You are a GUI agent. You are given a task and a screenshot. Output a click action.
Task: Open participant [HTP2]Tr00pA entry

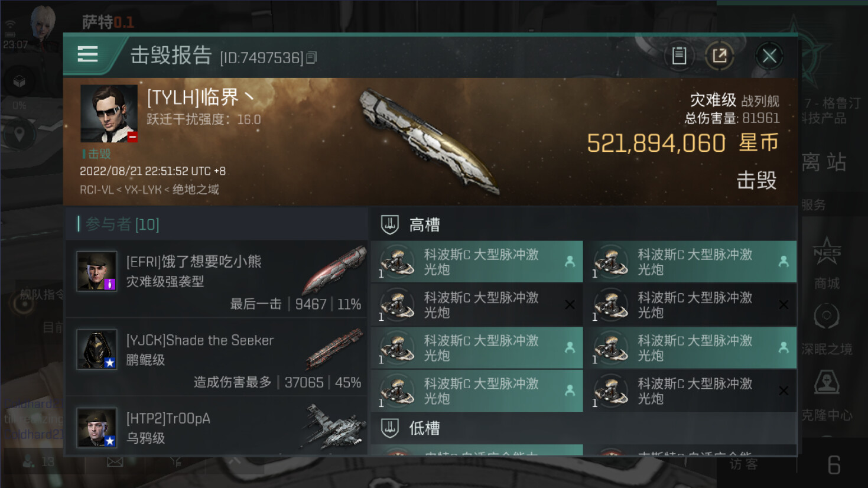(216, 427)
